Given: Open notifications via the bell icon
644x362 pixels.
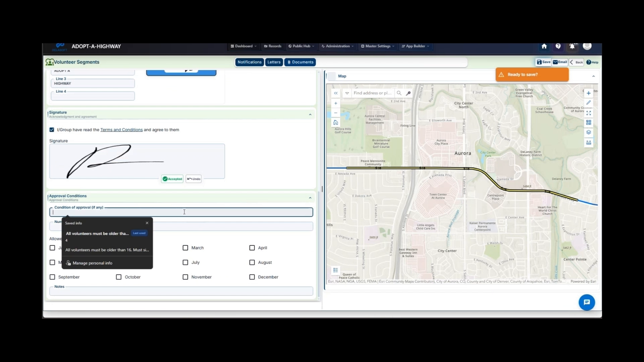Looking at the screenshot, I should pos(572,46).
